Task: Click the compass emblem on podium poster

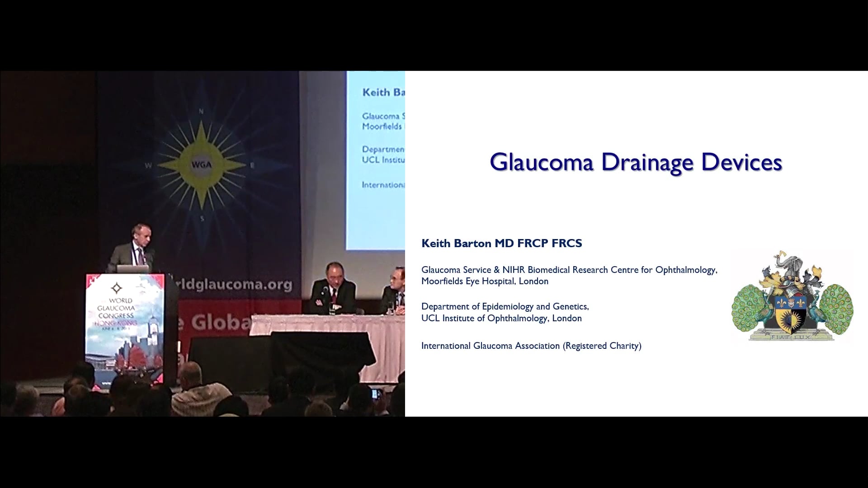Action: (117, 288)
